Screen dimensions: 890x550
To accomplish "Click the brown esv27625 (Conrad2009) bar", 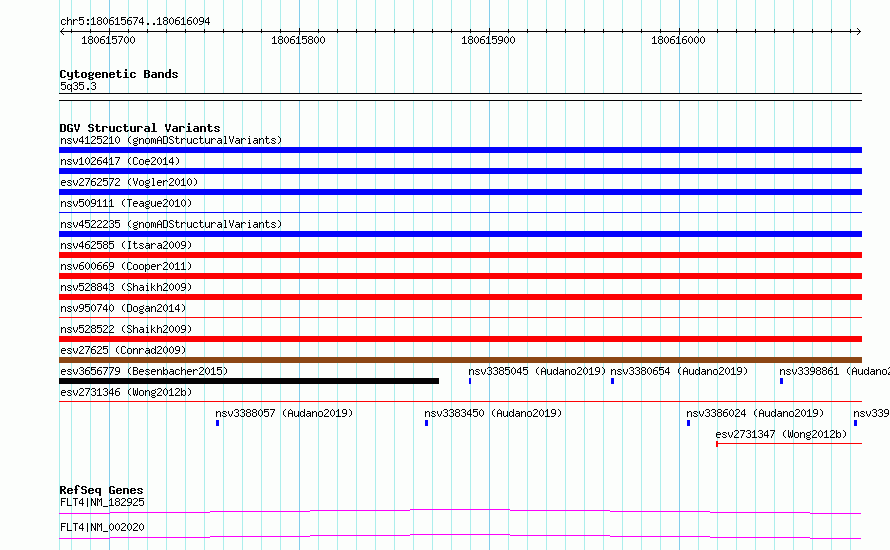I will (460, 360).
